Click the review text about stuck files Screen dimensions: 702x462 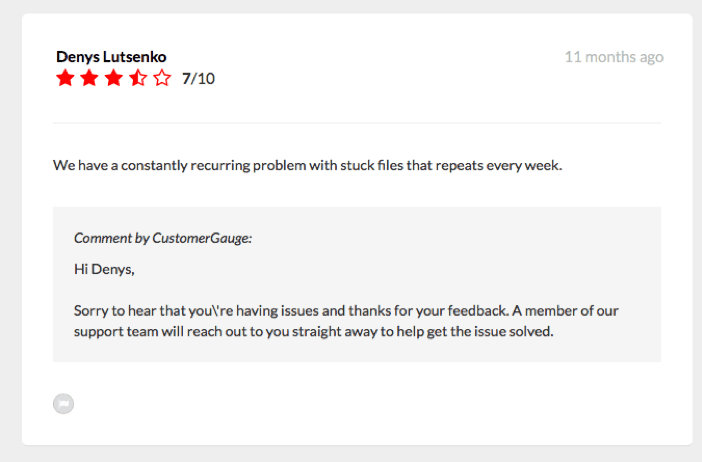pos(308,166)
